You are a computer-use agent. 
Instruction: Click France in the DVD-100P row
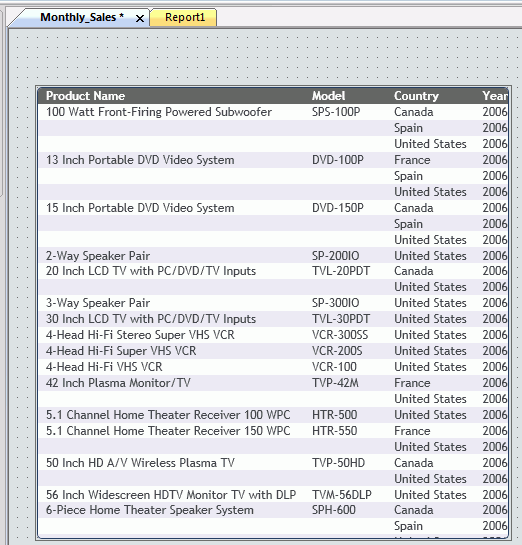[x=412, y=160]
